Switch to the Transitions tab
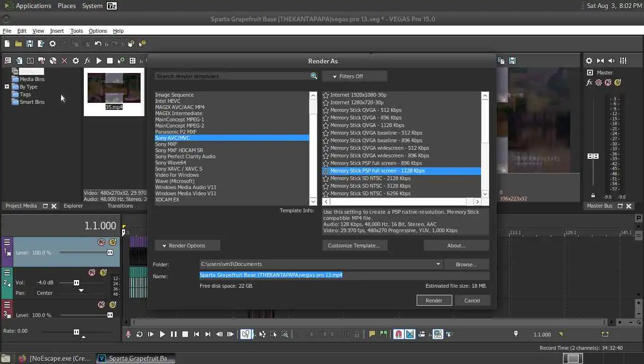The image size is (644, 364). [120, 206]
